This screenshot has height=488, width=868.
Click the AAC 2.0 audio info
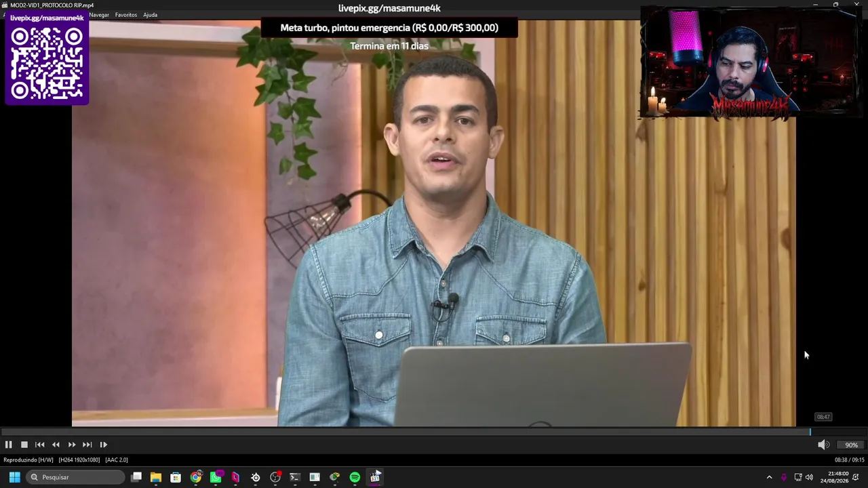117,460
